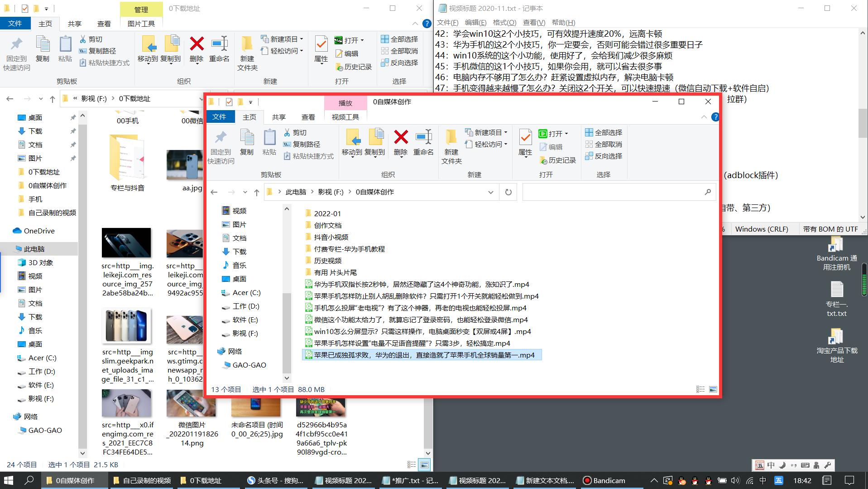
Task: Open Properties via the 属性 icon
Action: [x=525, y=143]
